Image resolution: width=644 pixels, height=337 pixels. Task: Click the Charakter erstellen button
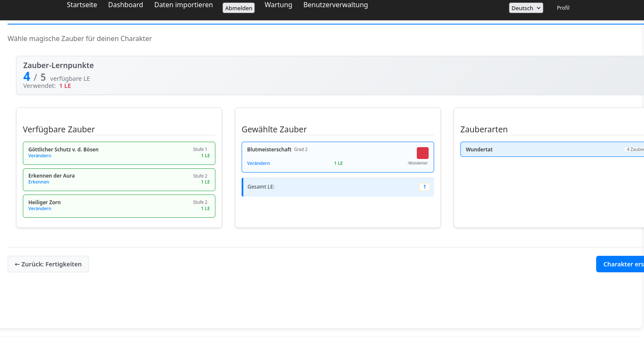pos(620,264)
